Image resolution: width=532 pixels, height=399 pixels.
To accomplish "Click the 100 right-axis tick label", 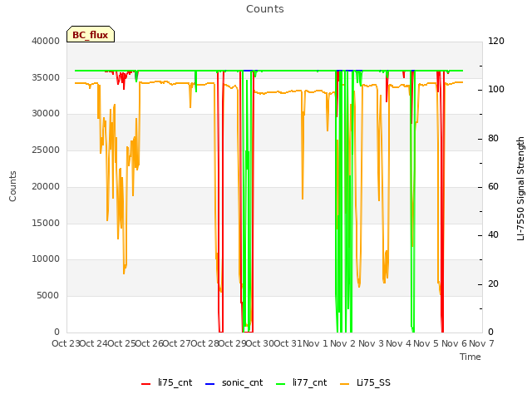I will coord(496,90).
